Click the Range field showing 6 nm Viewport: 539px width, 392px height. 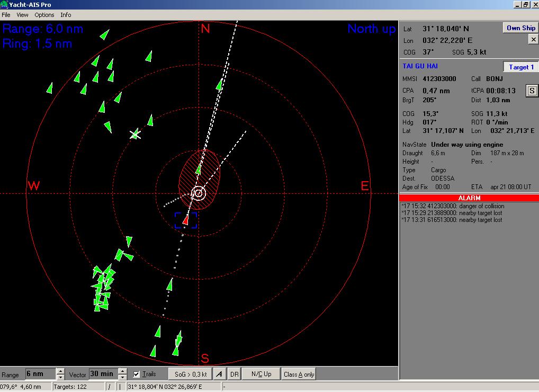click(41, 374)
